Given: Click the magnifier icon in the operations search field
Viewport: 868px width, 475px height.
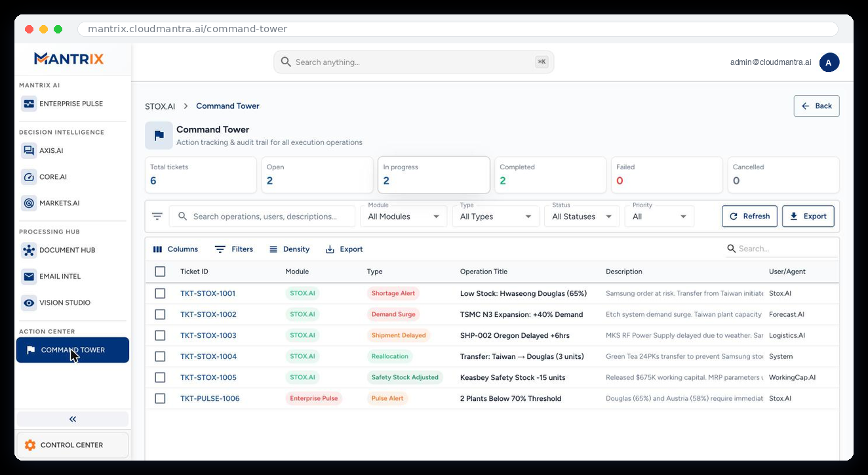Looking at the screenshot, I should (x=183, y=217).
